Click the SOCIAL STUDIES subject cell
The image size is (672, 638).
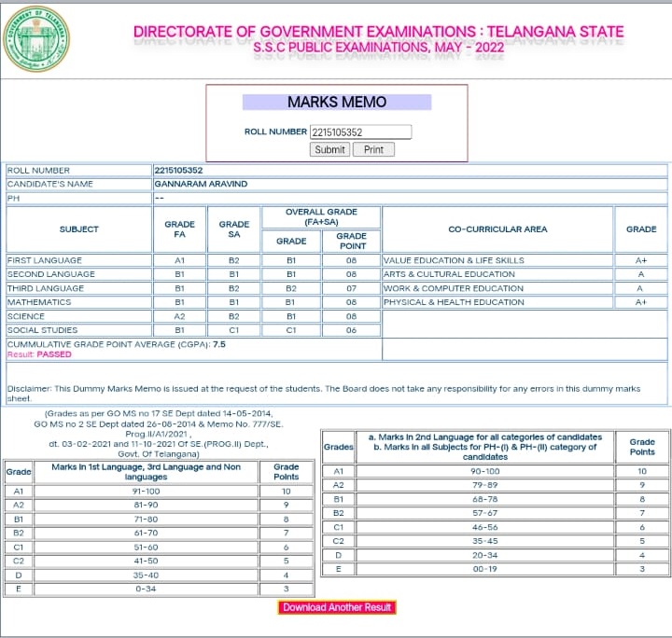coord(78,330)
